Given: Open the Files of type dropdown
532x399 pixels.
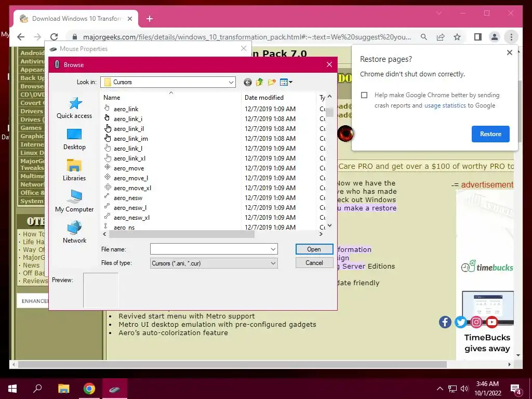Looking at the screenshot, I should [x=214, y=263].
